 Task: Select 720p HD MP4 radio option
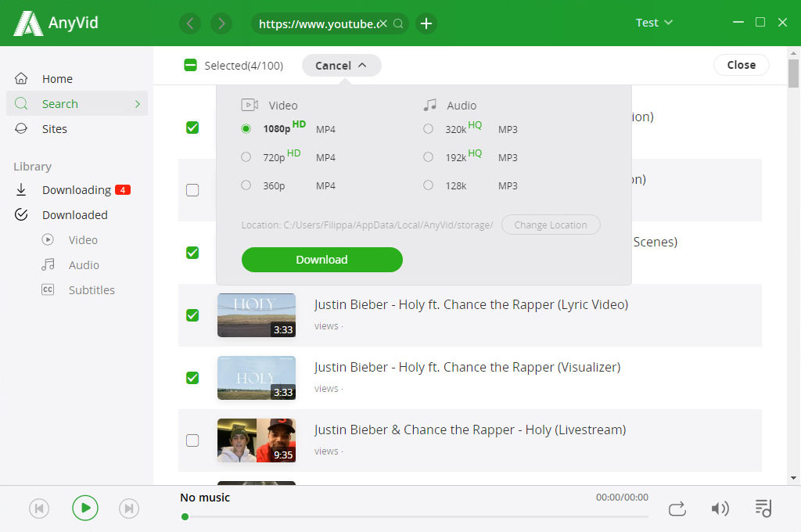(246, 157)
